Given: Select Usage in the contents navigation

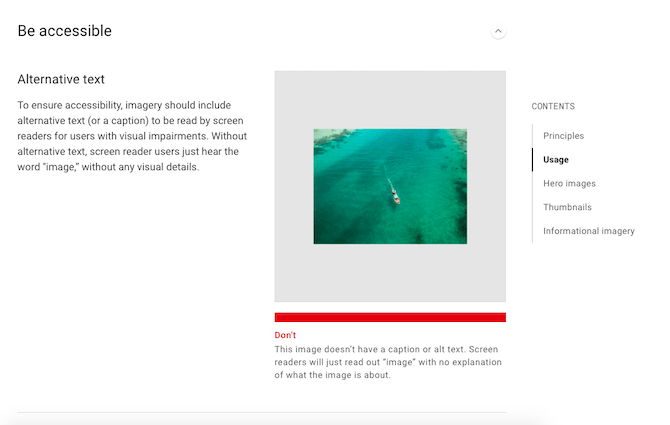Looking at the screenshot, I should [x=555, y=160].
